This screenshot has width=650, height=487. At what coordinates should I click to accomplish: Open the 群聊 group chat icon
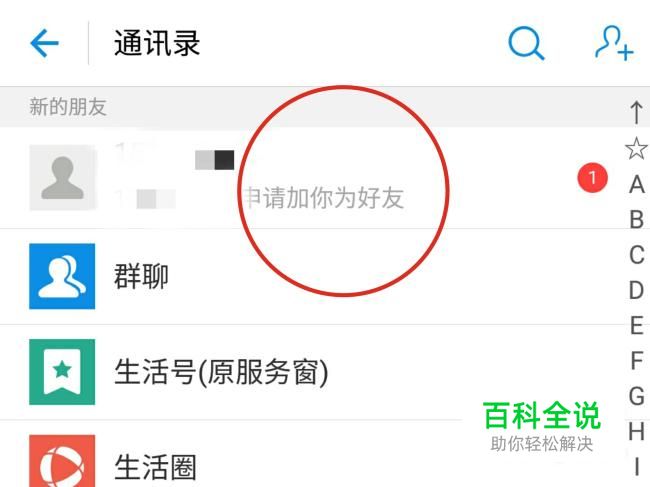[62, 276]
